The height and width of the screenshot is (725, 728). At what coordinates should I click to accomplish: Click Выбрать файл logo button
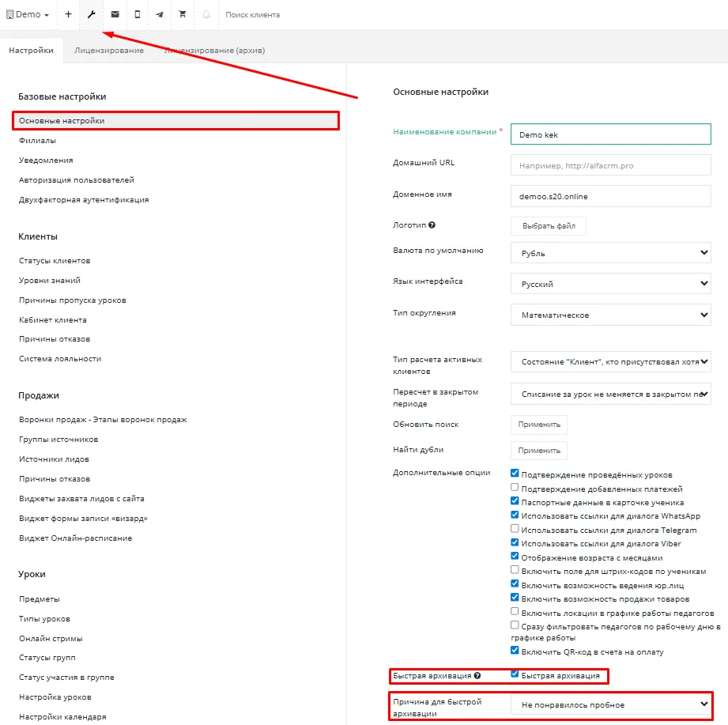(x=549, y=226)
